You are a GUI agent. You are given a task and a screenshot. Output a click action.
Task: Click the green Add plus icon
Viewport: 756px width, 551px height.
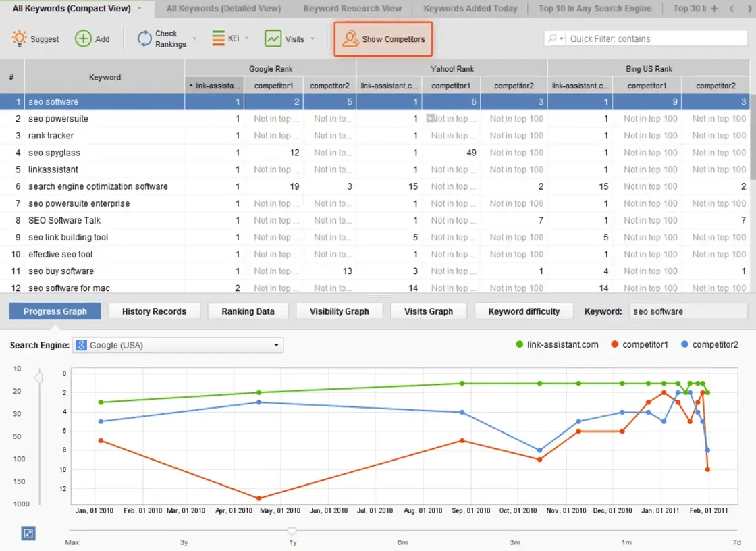[83, 38]
